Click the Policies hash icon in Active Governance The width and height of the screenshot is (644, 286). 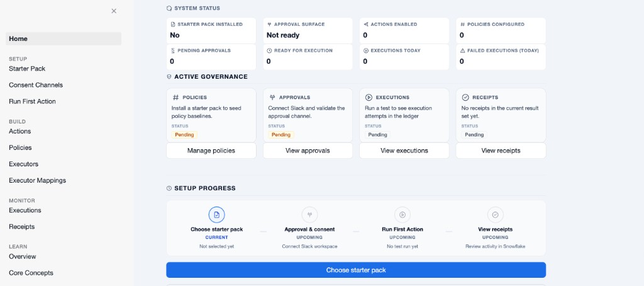click(175, 98)
